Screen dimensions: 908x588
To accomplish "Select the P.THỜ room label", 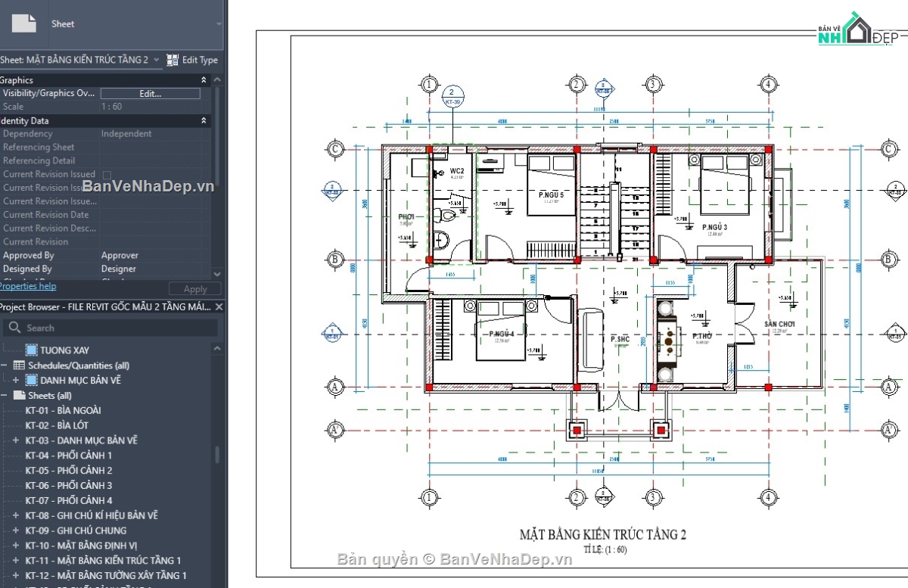I will point(703,335).
